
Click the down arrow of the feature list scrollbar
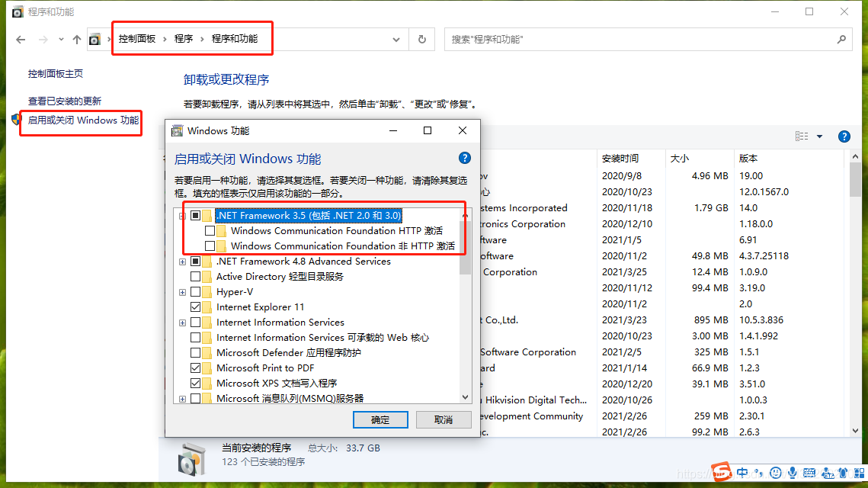click(x=465, y=397)
